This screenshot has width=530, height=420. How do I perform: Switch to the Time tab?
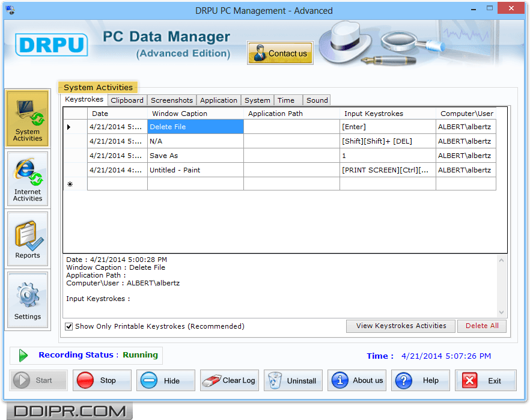[x=288, y=100]
